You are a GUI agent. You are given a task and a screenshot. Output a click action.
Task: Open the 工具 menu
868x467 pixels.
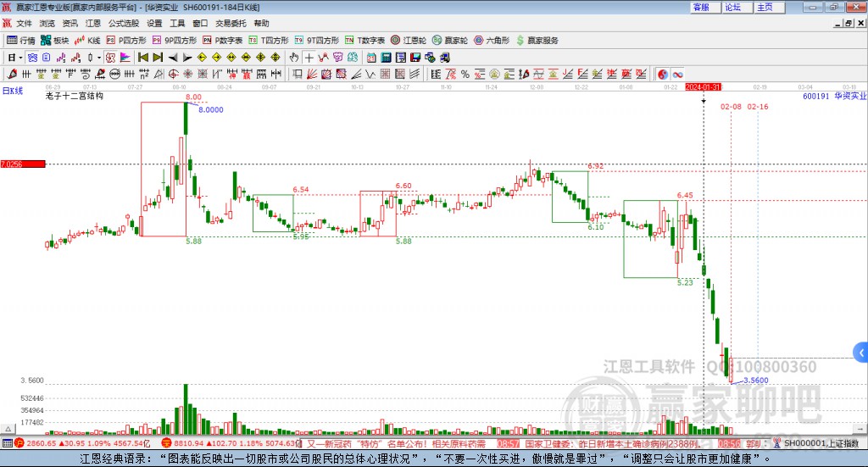click(177, 23)
